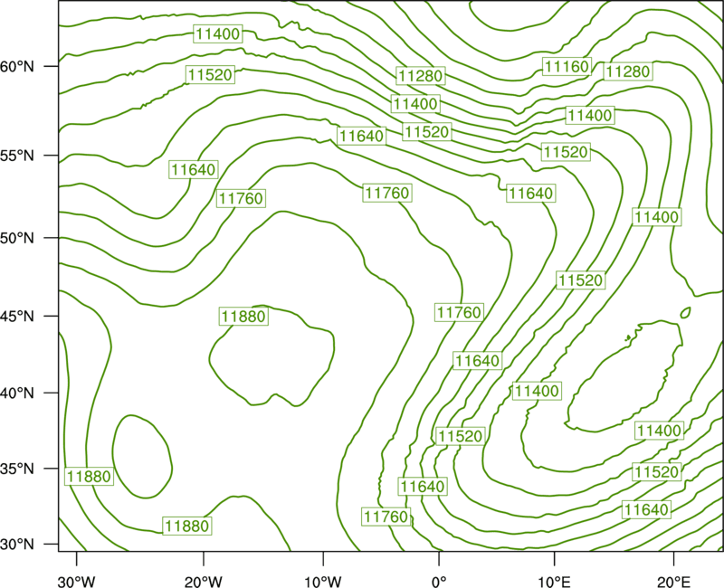Click the 11160 contour label

[567, 66]
